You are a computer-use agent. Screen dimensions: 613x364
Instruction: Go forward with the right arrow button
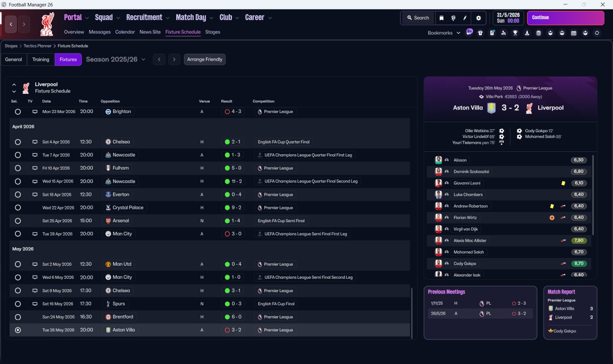[24, 23]
